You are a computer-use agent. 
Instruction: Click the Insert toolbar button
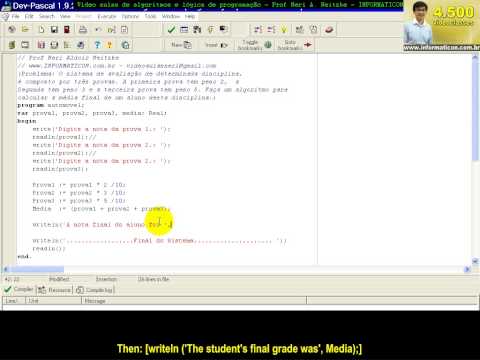point(216,45)
